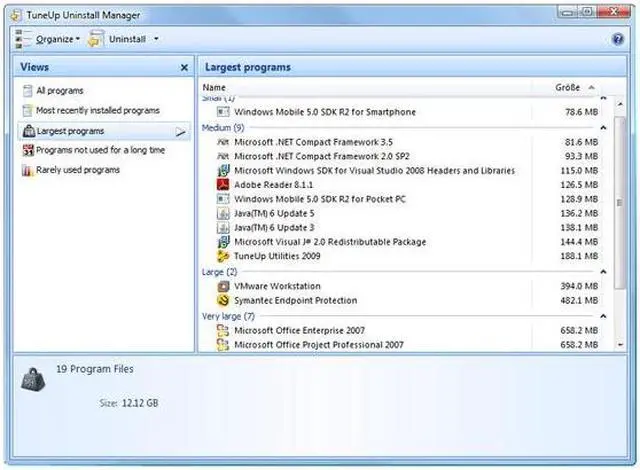This screenshot has width=640, height=470.
Task: Click the TuneUp title bar icon
Action: tap(15, 15)
